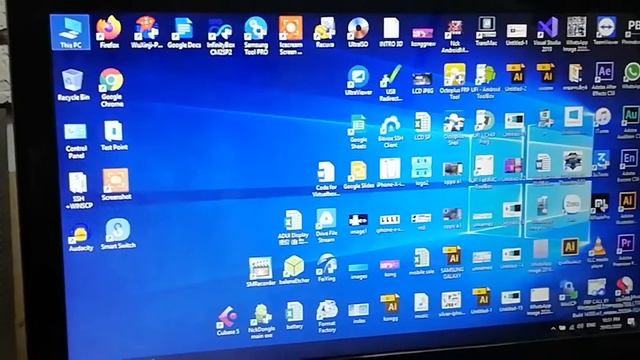
Task: Launch InfinityBox CM2SP2 shortcut
Action: pyautogui.click(x=220, y=38)
